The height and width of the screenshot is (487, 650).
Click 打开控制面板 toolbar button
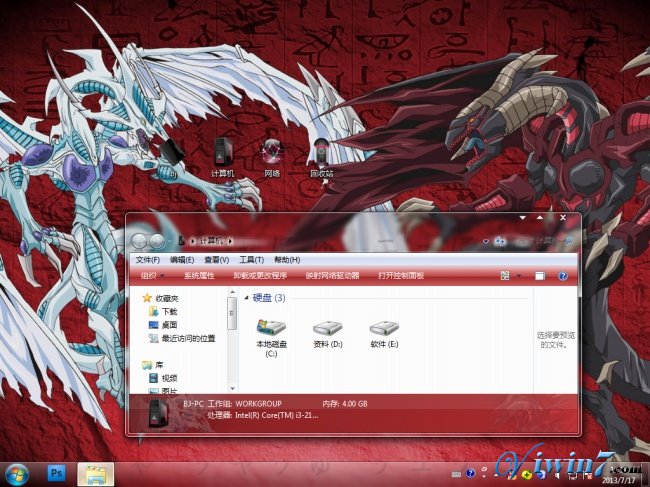pyautogui.click(x=401, y=276)
